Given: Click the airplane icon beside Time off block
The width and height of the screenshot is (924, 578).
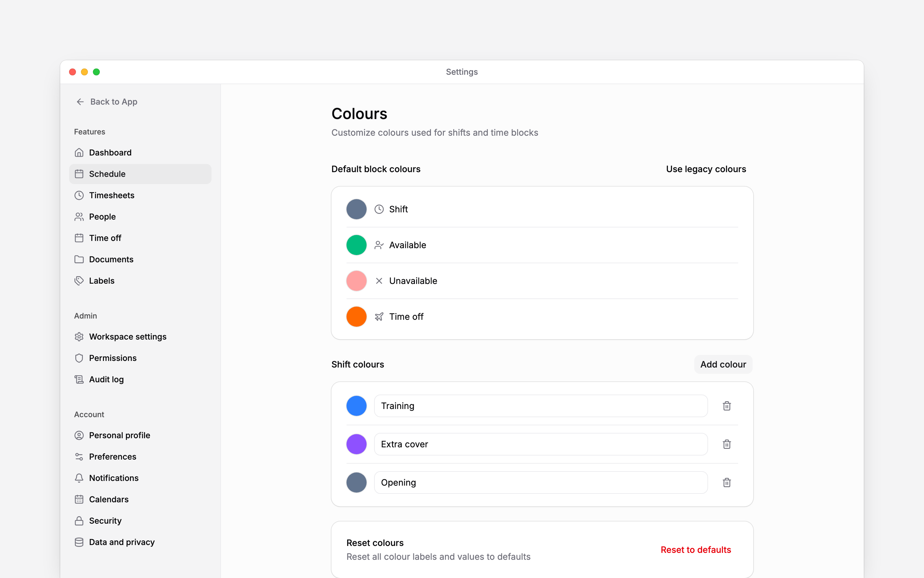Looking at the screenshot, I should click(379, 317).
